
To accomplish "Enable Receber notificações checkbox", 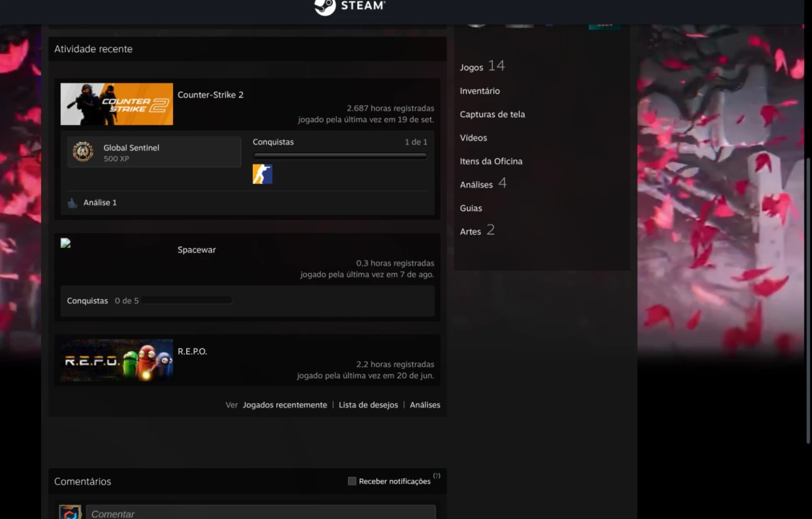I will point(352,481).
